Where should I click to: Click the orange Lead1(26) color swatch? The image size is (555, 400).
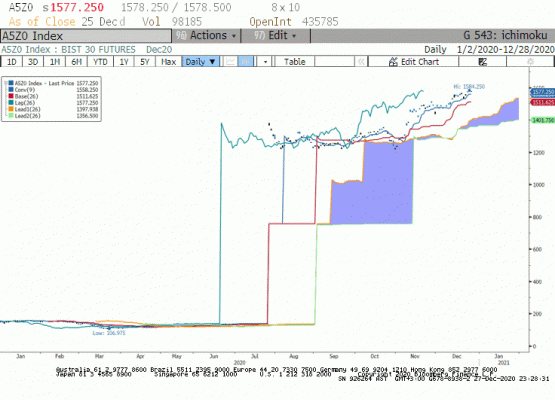click(11, 109)
